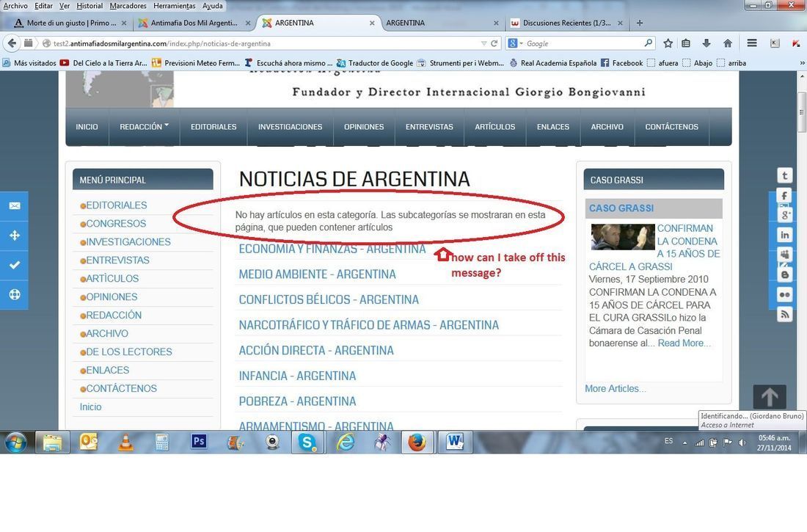This screenshot has width=807, height=532.
Task: Open the URL history dropdown arrow
Action: coord(483,43)
